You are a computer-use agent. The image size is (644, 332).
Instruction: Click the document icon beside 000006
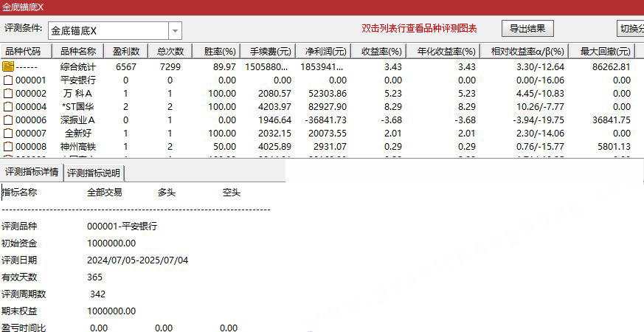(x=8, y=120)
